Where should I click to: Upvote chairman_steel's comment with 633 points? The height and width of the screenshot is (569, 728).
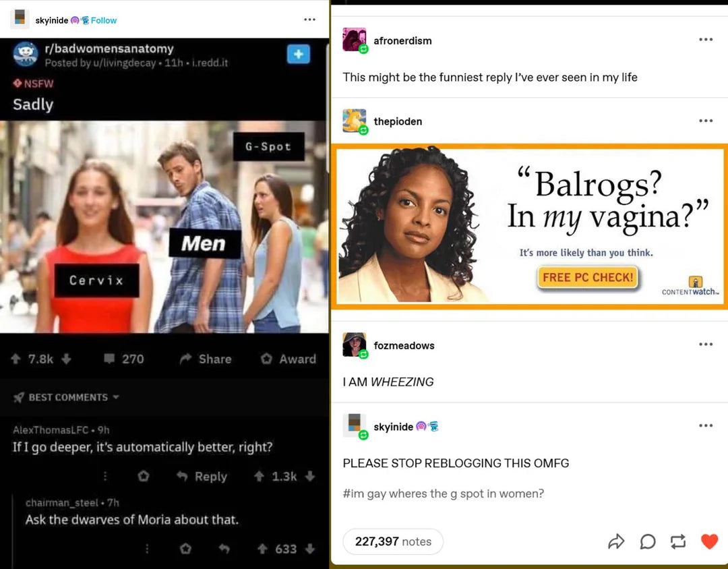pyautogui.click(x=262, y=549)
